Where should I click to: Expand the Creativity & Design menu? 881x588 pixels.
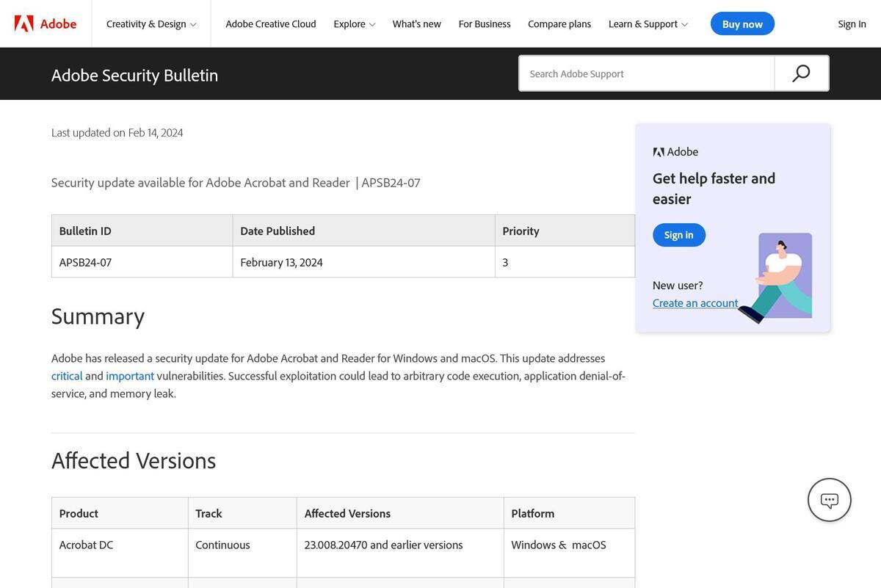pyautogui.click(x=151, y=23)
